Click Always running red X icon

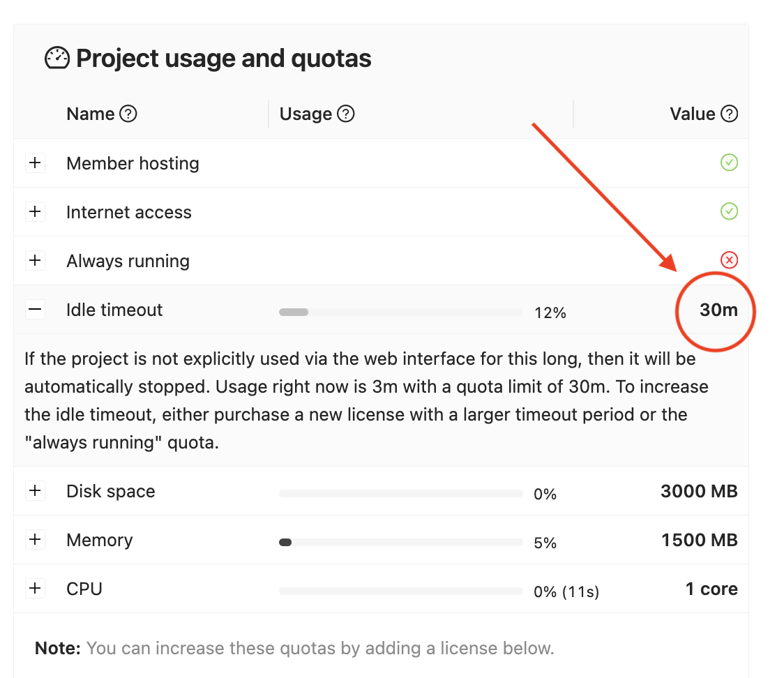[x=729, y=261]
